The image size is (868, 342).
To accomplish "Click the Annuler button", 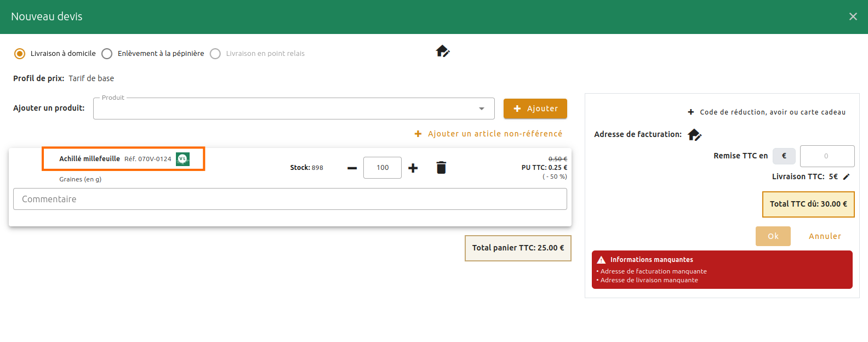I will (824, 236).
